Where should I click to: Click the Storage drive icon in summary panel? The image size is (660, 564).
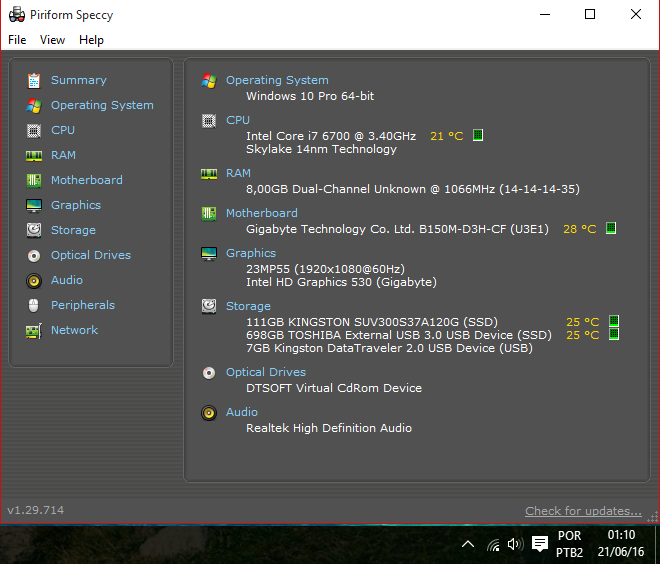(x=209, y=306)
